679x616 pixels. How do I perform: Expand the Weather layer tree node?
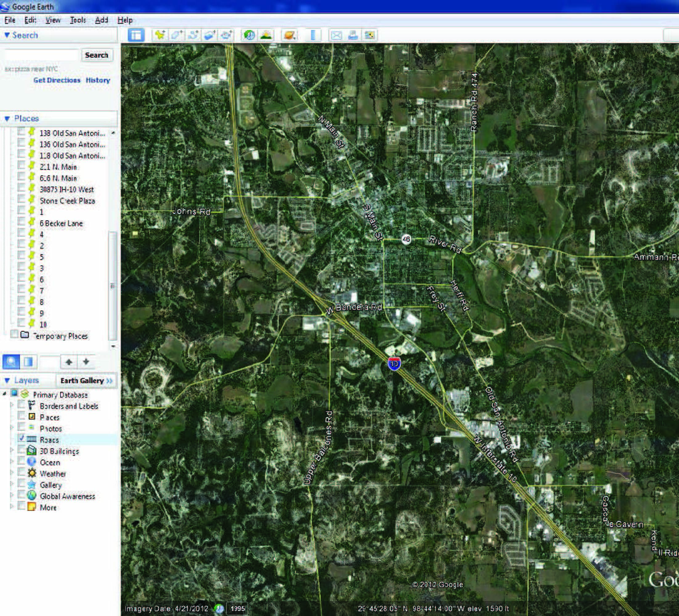click(x=12, y=473)
